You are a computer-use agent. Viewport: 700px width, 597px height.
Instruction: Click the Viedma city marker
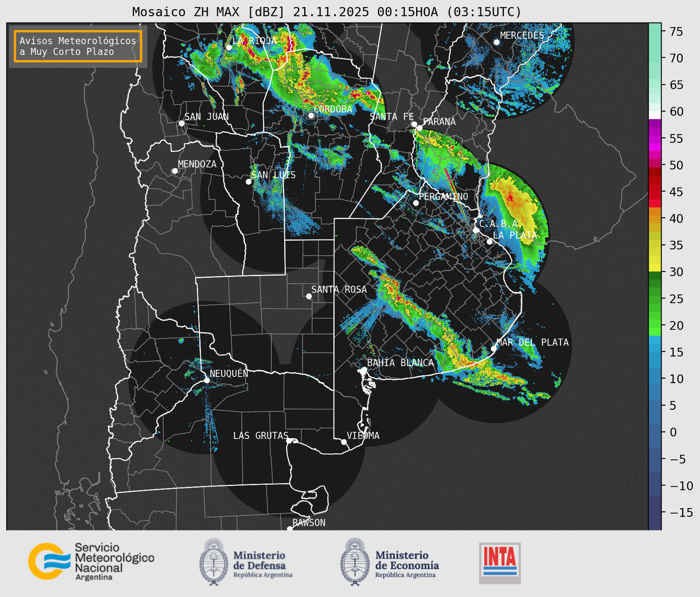tap(344, 442)
